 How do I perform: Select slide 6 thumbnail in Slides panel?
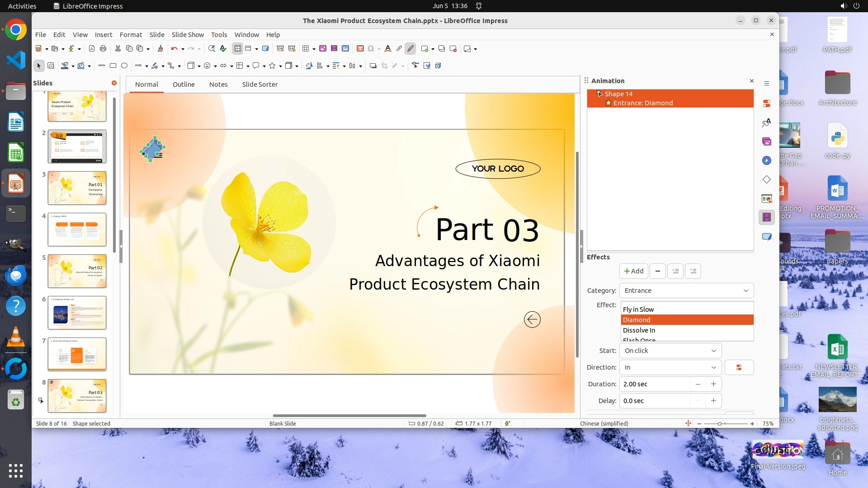[77, 313]
